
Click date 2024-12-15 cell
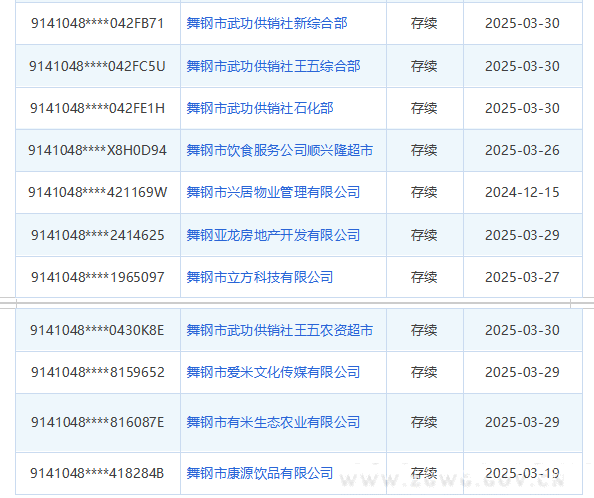[522, 192]
